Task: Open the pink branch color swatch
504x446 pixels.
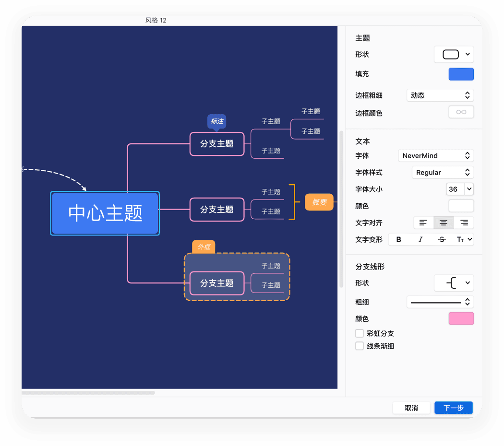Action: [461, 318]
